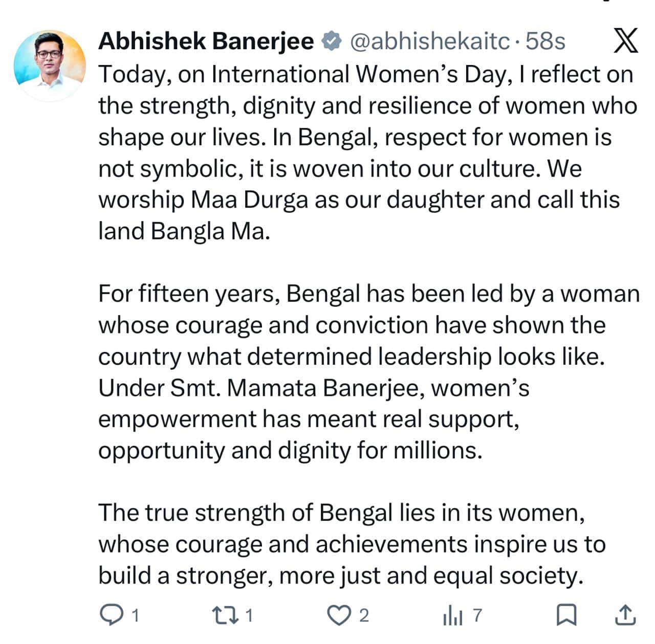Open the post via the 58s timestamp
The height and width of the screenshot is (644, 655).
click(x=545, y=41)
